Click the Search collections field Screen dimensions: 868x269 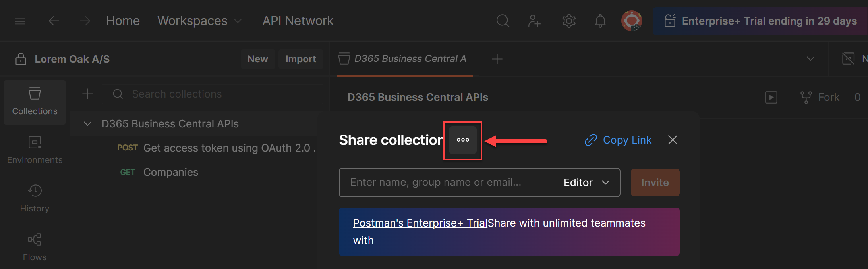click(213, 94)
